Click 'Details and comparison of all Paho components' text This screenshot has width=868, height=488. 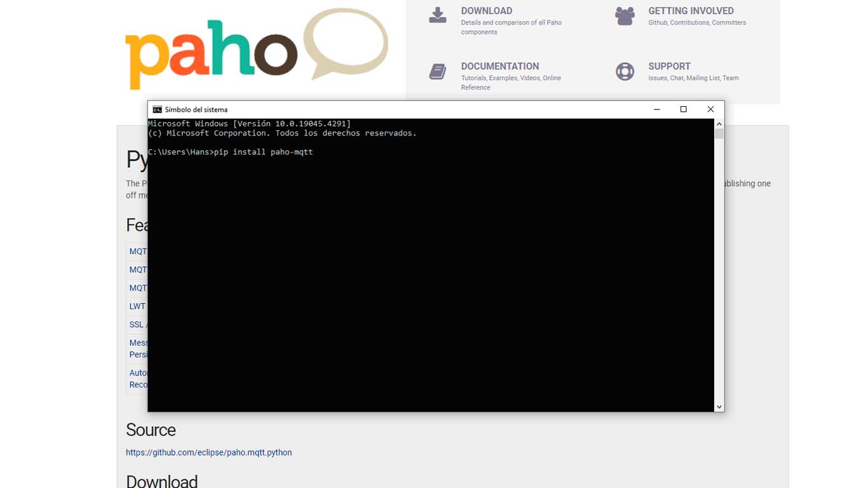(x=512, y=27)
